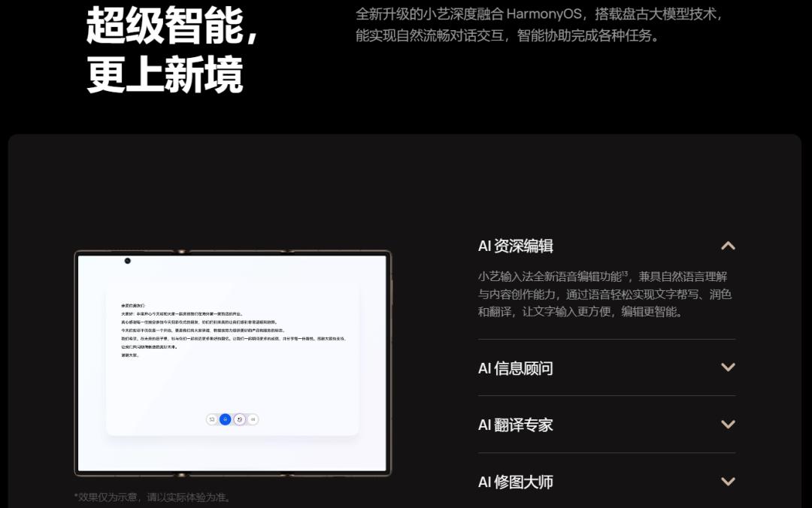Open the AI 信息顾问 item title
Image resolution: width=812 pixels, height=508 pixels.
pos(516,368)
